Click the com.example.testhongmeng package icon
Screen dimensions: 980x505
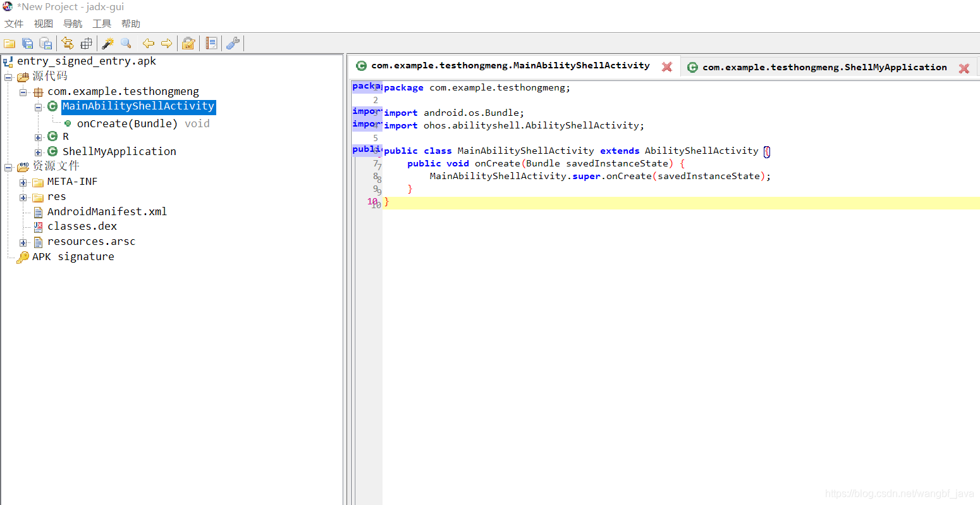[39, 92]
